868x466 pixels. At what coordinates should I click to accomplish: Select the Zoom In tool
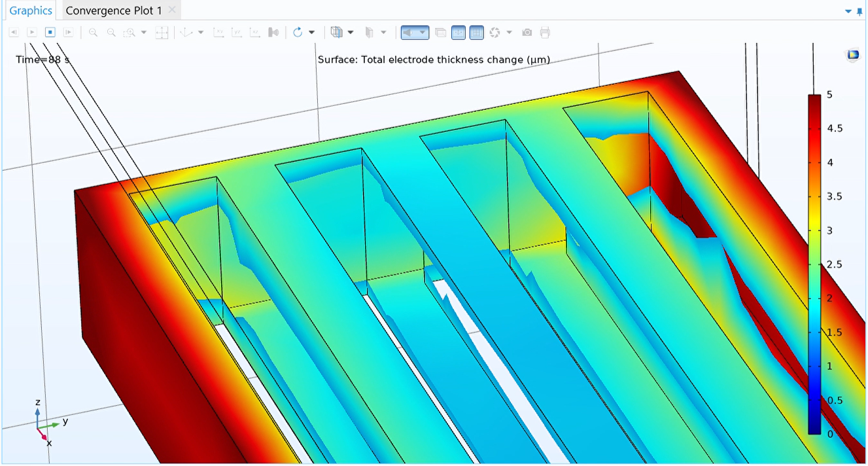(92, 32)
